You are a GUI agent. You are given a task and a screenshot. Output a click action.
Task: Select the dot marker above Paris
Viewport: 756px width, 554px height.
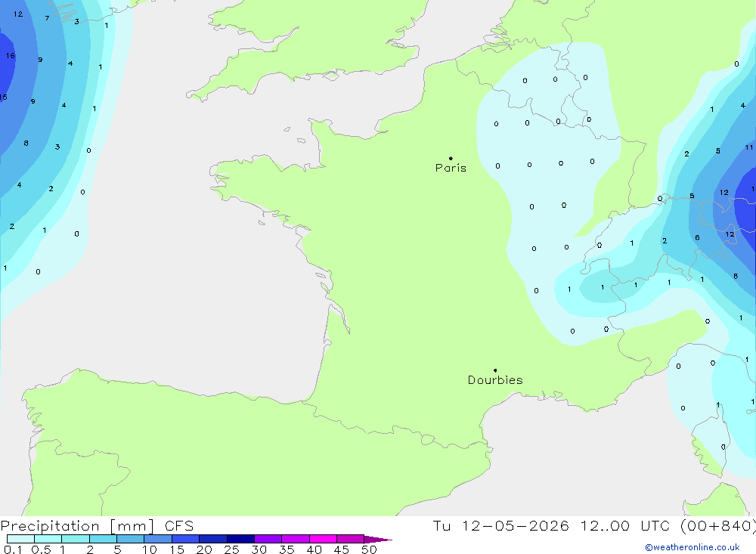coord(451,158)
